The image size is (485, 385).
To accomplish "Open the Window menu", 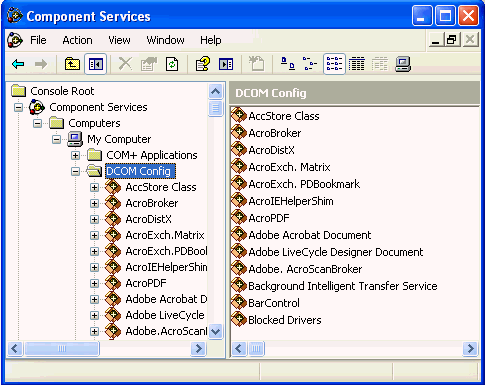I will [165, 40].
